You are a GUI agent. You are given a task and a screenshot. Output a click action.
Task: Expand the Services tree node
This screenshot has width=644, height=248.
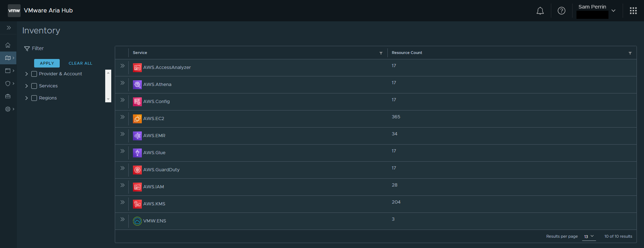[26, 86]
